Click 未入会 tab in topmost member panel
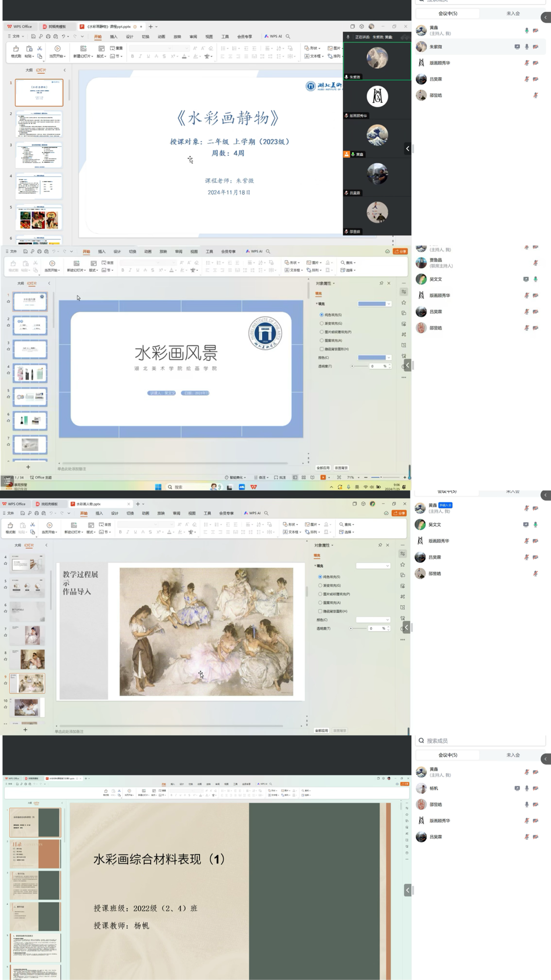The image size is (551, 980). tap(512, 14)
